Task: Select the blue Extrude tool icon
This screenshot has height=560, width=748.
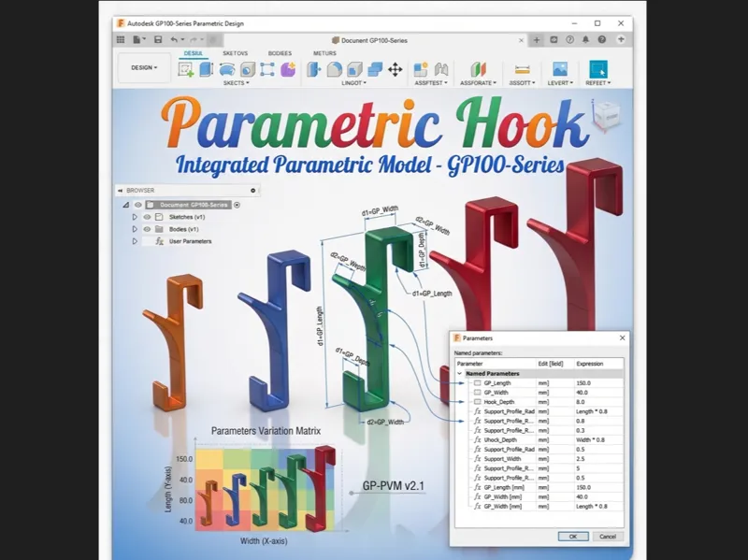Action: click(x=206, y=69)
